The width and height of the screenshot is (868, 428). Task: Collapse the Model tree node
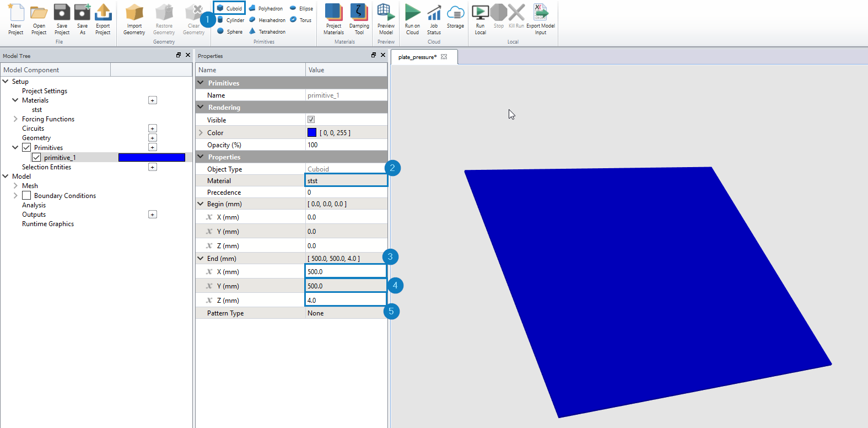pyautogui.click(x=6, y=176)
